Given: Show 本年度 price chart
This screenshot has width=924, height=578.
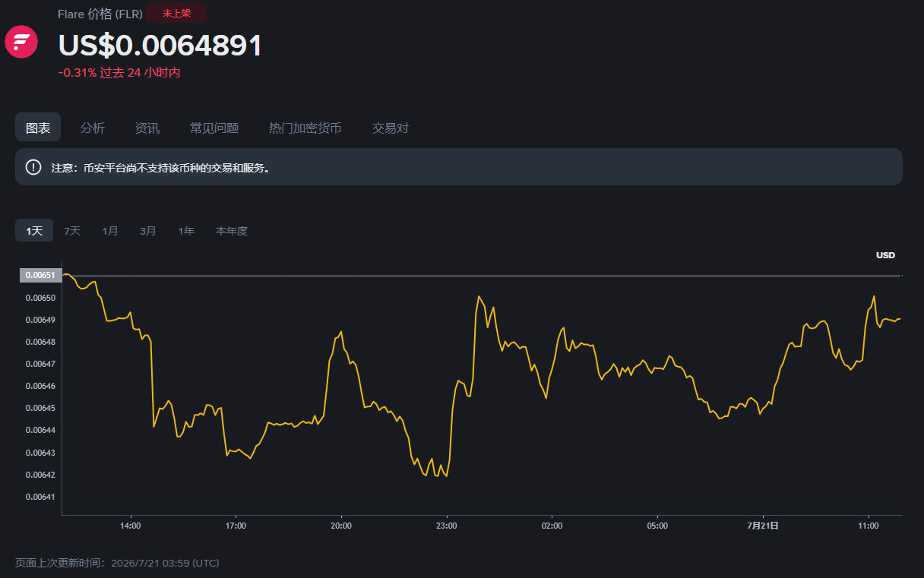Looking at the screenshot, I should 232,231.
